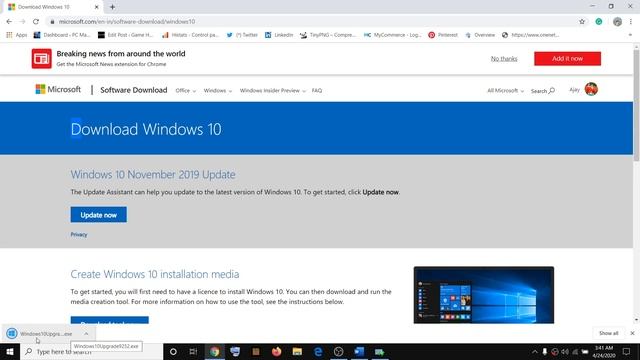Click the Update now button
The width and height of the screenshot is (640, 360).
[x=98, y=215]
